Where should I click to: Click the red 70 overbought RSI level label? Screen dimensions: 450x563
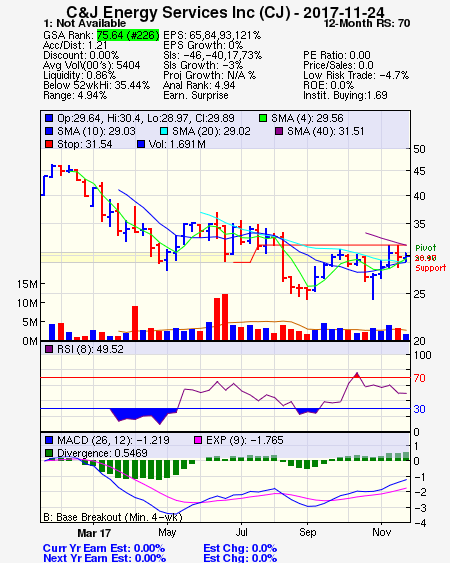pos(419,378)
